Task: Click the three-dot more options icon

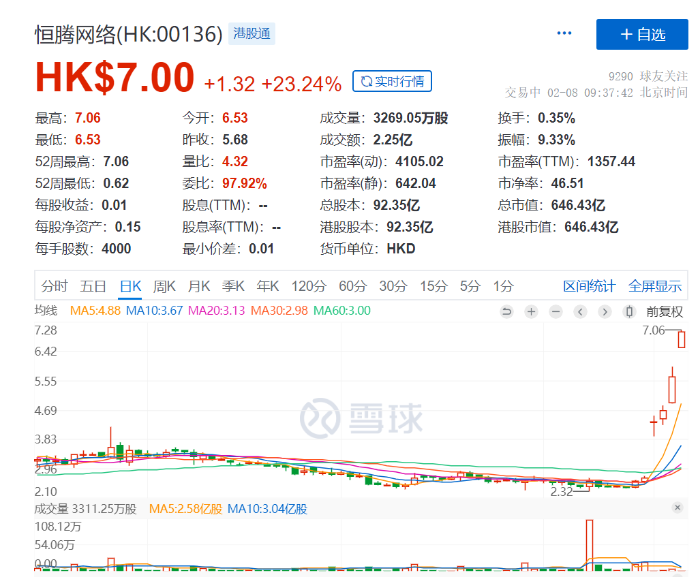Action: pyautogui.click(x=564, y=33)
